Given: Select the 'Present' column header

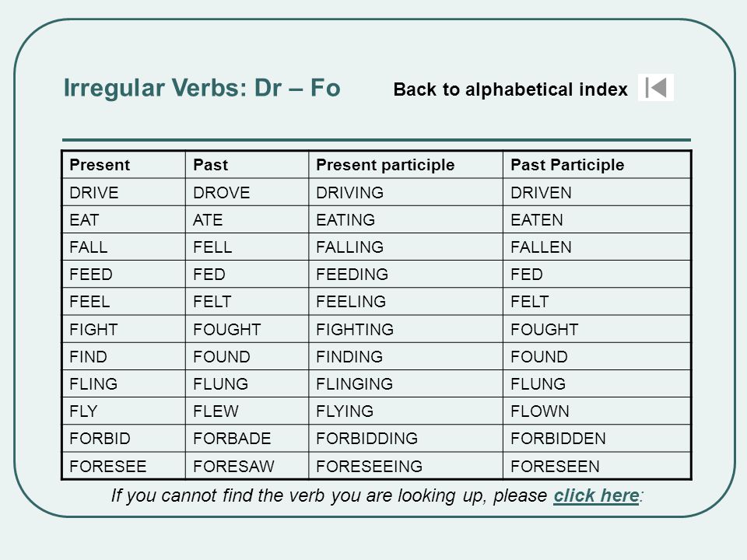Looking at the screenshot, I should point(124,165).
